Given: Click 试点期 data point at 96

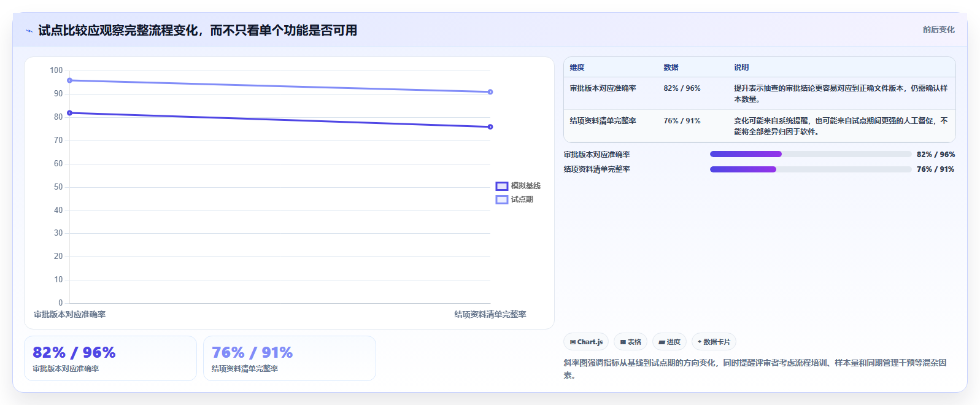Looking at the screenshot, I should 69,80.
